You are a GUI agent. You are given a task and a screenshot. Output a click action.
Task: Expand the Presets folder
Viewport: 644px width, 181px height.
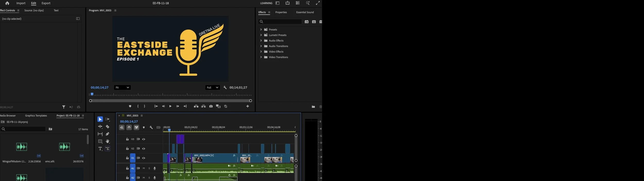[x=261, y=29]
